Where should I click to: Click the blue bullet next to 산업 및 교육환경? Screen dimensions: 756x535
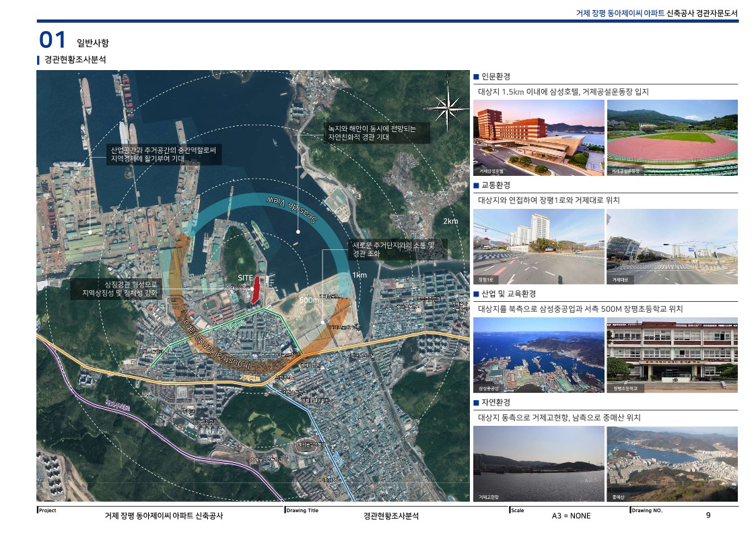coord(476,294)
